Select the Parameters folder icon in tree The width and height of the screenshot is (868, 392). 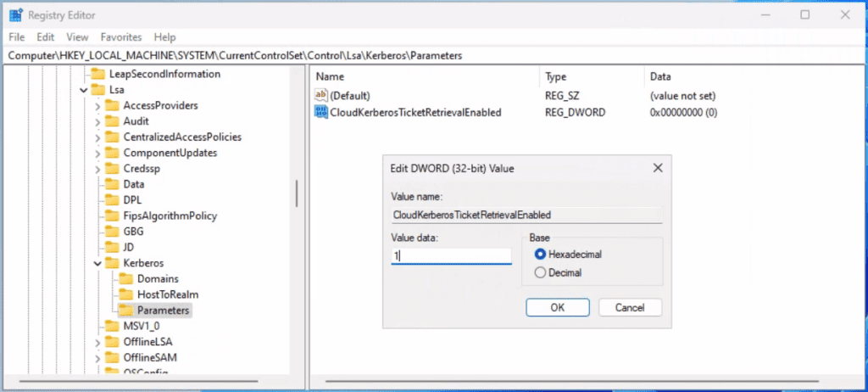127,310
